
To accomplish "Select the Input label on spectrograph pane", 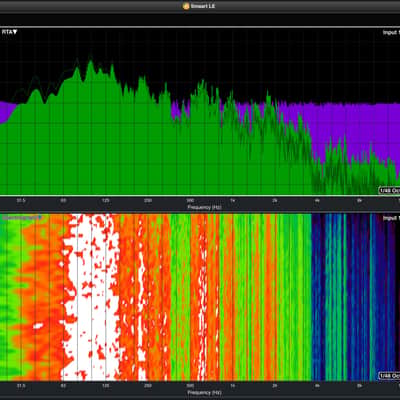I will point(391,218).
